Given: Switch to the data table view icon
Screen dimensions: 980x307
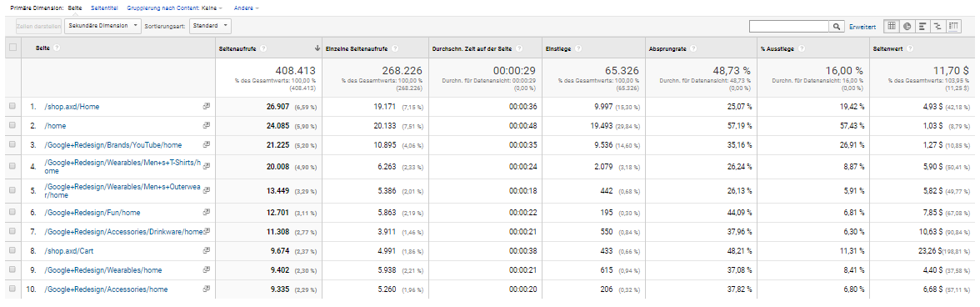Looking at the screenshot, I should click(892, 26).
